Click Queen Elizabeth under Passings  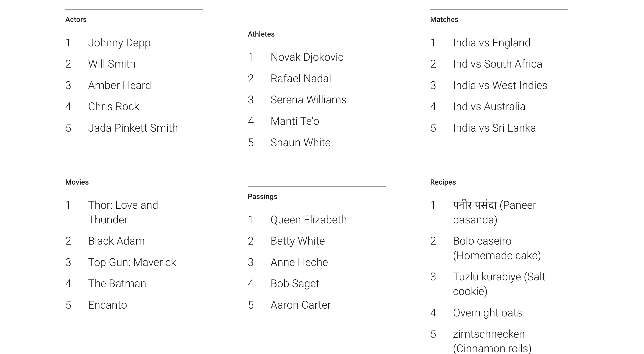tap(308, 220)
